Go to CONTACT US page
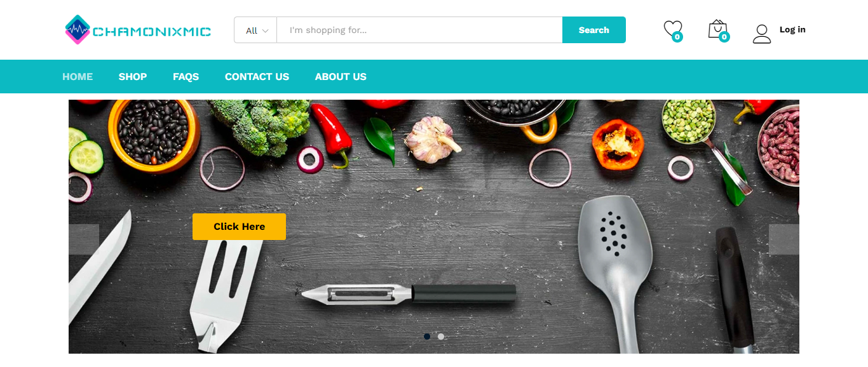This screenshot has height=367, width=868. [257, 77]
